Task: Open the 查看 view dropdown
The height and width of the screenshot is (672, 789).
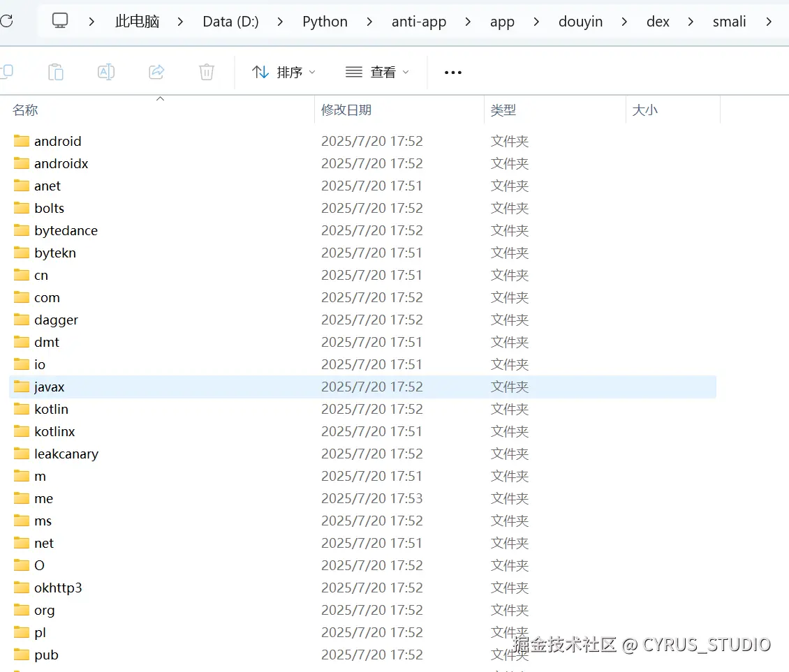Action: click(x=376, y=72)
